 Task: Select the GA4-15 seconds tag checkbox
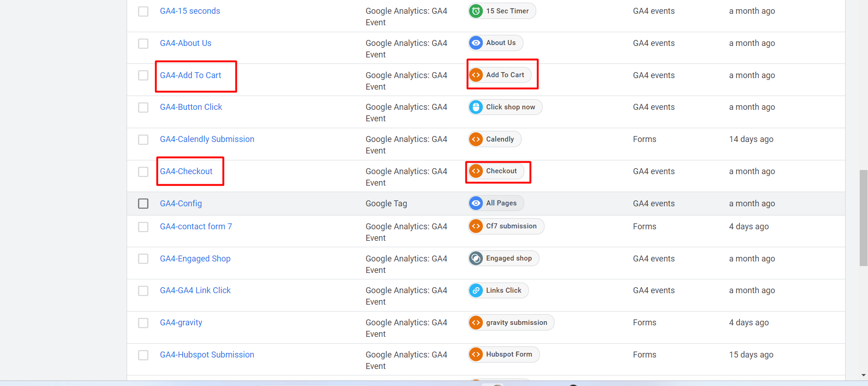pos(143,11)
